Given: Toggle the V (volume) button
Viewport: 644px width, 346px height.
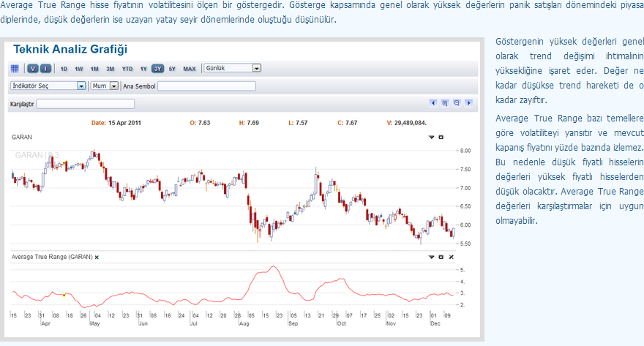Looking at the screenshot, I should [33, 69].
